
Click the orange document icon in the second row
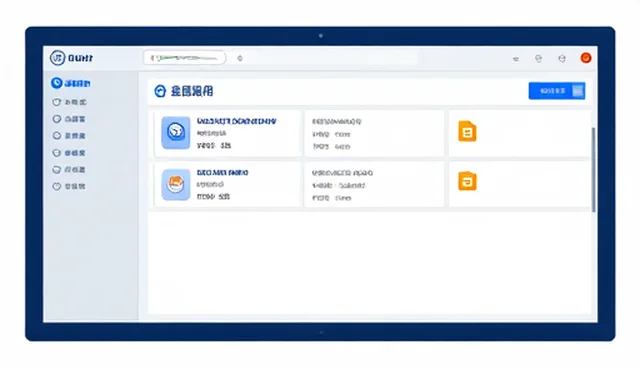coord(467,181)
